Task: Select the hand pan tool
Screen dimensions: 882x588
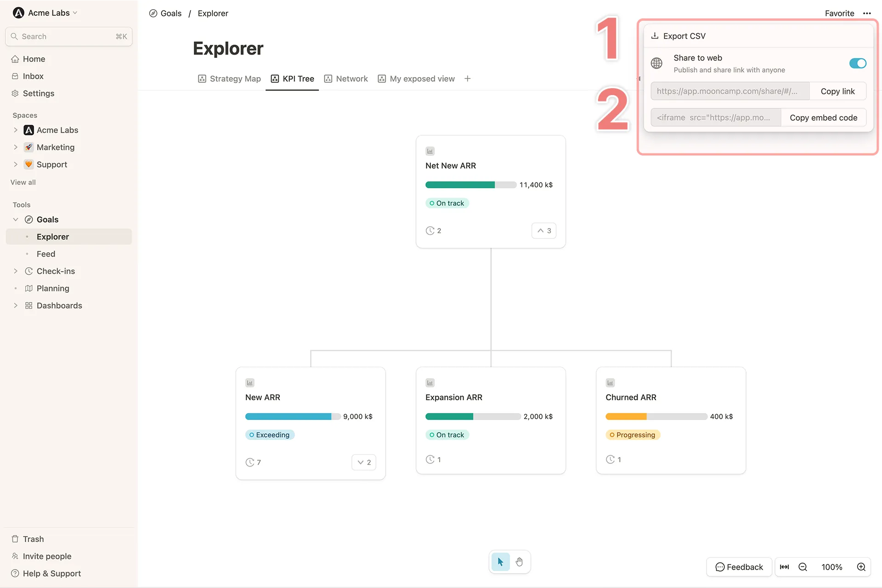Action: click(x=519, y=561)
